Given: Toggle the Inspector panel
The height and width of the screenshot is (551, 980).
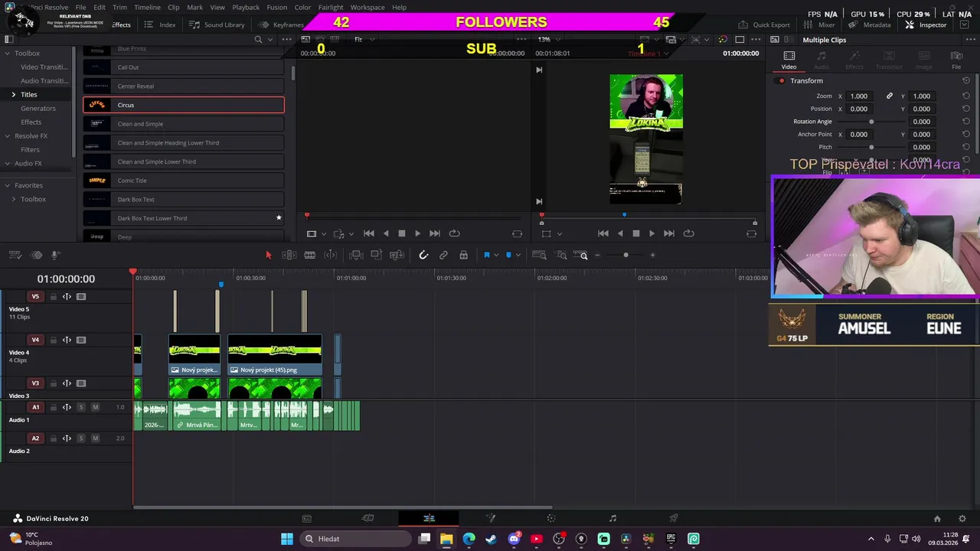Looking at the screenshot, I should pos(926,24).
